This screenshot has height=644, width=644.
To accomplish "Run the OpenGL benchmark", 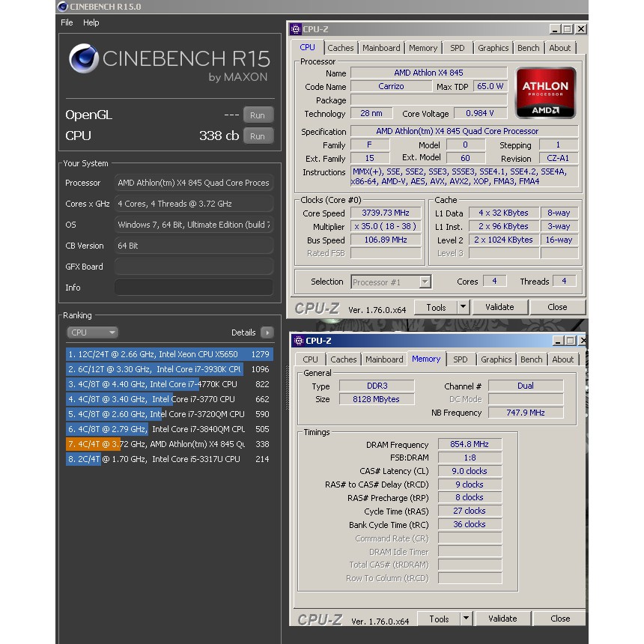I will [258, 115].
